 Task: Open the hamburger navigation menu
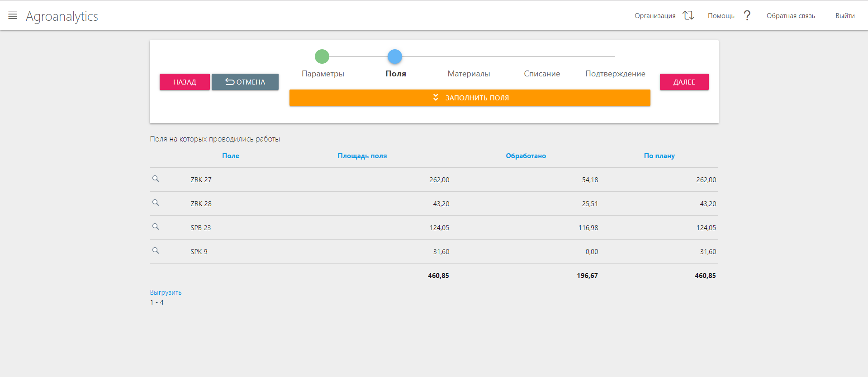13,15
